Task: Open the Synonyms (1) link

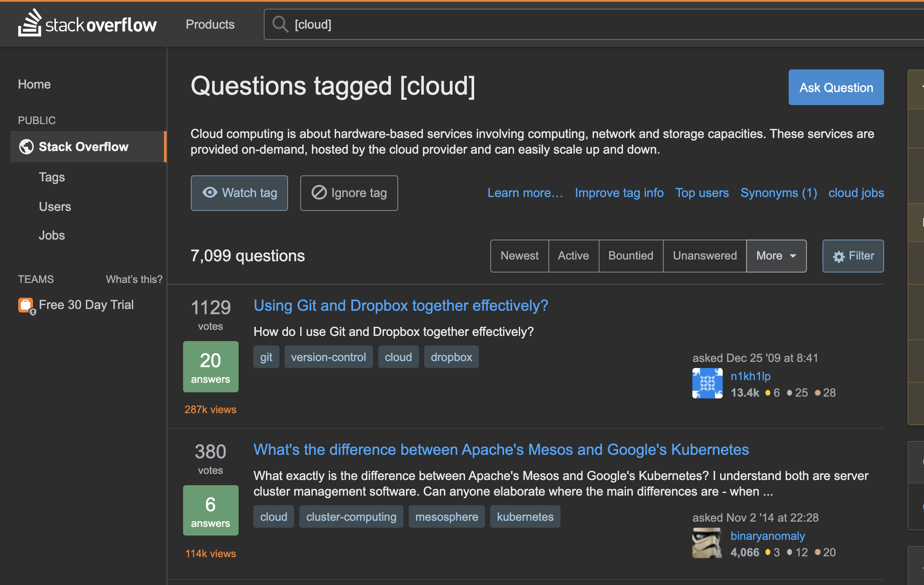Action: (778, 193)
